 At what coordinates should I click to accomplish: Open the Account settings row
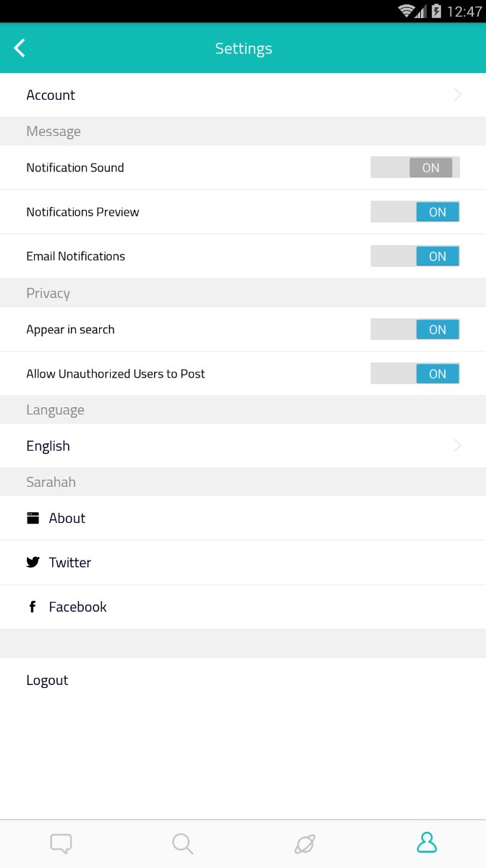(x=243, y=95)
